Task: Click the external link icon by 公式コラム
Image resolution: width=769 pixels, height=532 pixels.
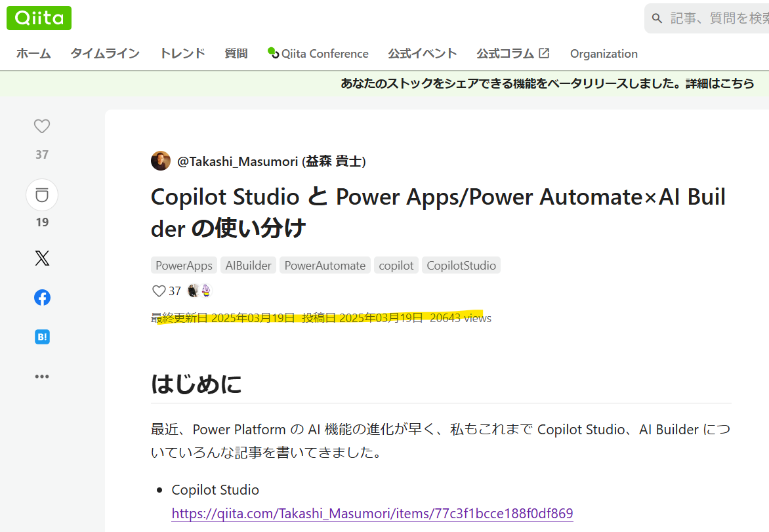Action: pos(544,53)
